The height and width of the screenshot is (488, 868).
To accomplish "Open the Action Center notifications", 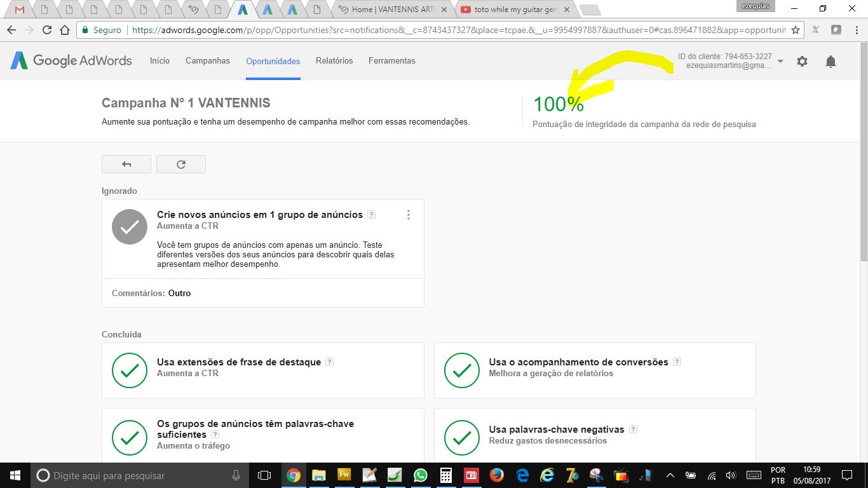I will [x=846, y=475].
